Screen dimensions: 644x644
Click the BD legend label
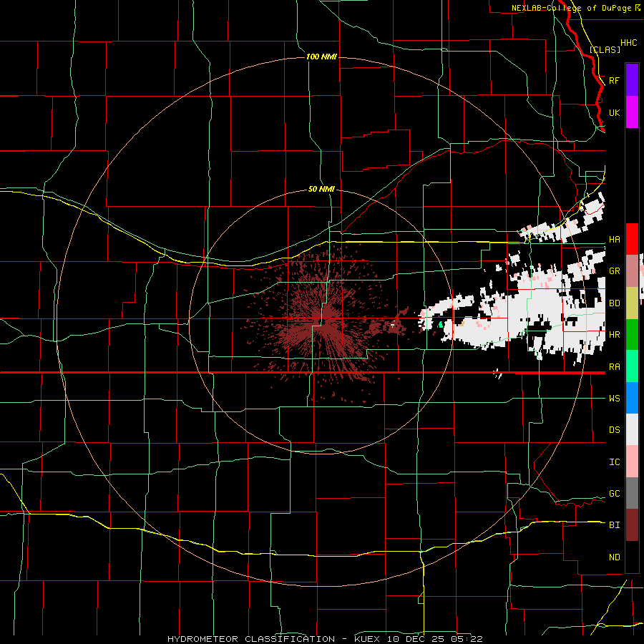click(x=615, y=303)
